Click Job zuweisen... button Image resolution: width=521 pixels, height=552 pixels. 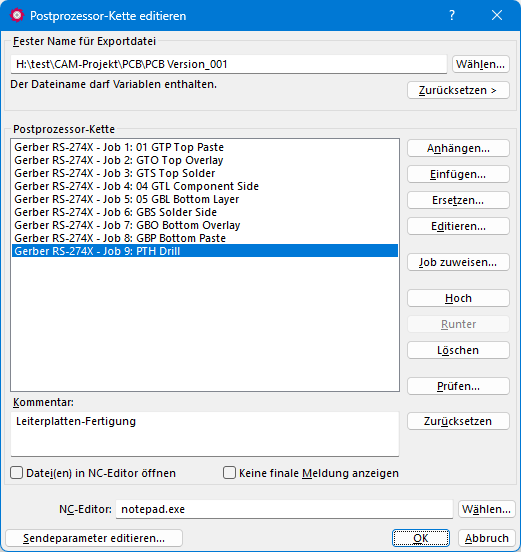tap(458, 262)
